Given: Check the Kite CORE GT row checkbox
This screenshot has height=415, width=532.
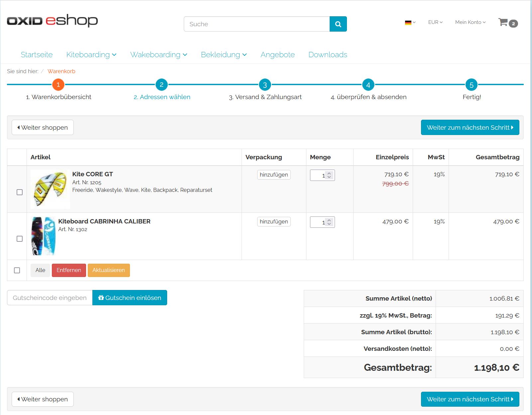Looking at the screenshot, I should coord(20,192).
